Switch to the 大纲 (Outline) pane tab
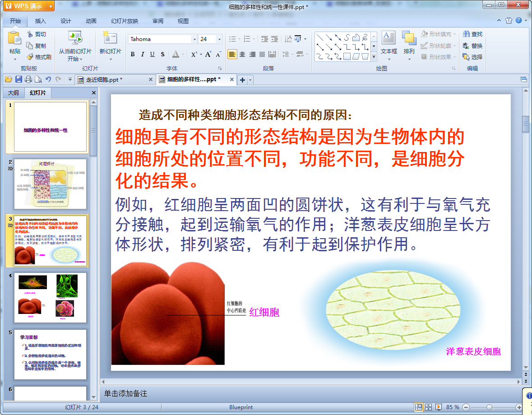Viewport: 532px width, 415px height. click(x=13, y=92)
